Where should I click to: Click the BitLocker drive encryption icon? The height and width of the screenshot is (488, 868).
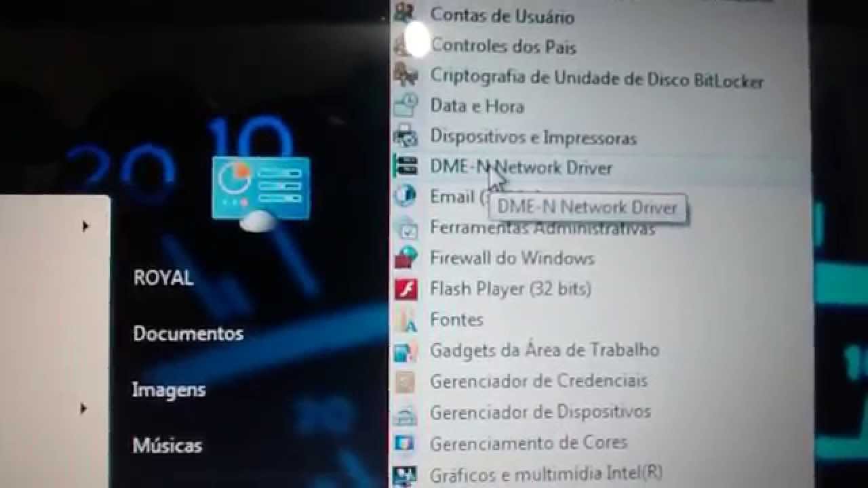coord(406,75)
